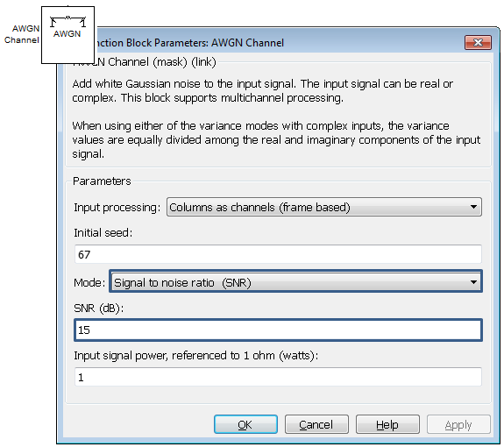Close the Block Parameters dialog
The height and width of the screenshot is (447, 504).
click(478, 43)
